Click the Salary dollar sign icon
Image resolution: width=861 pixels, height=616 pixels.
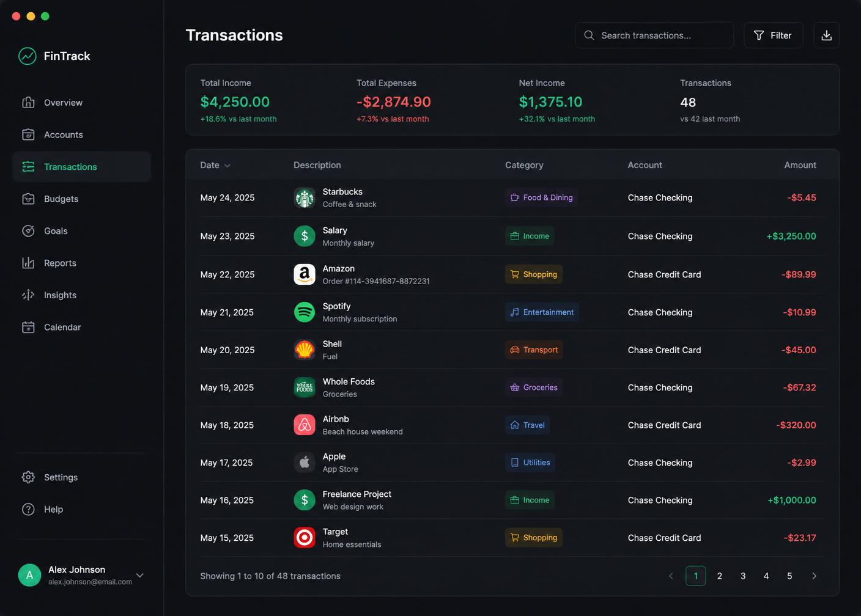[305, 236]
